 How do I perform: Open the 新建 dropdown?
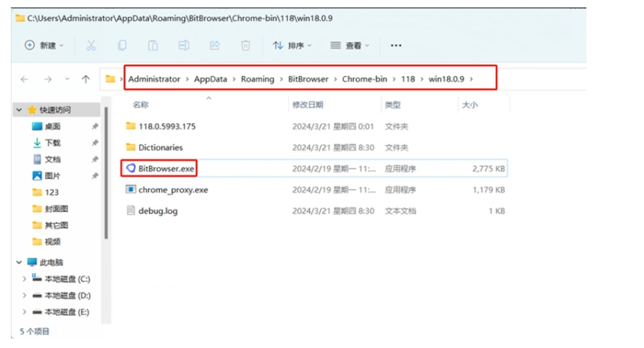pyautogui.click(x=44, y=45)
